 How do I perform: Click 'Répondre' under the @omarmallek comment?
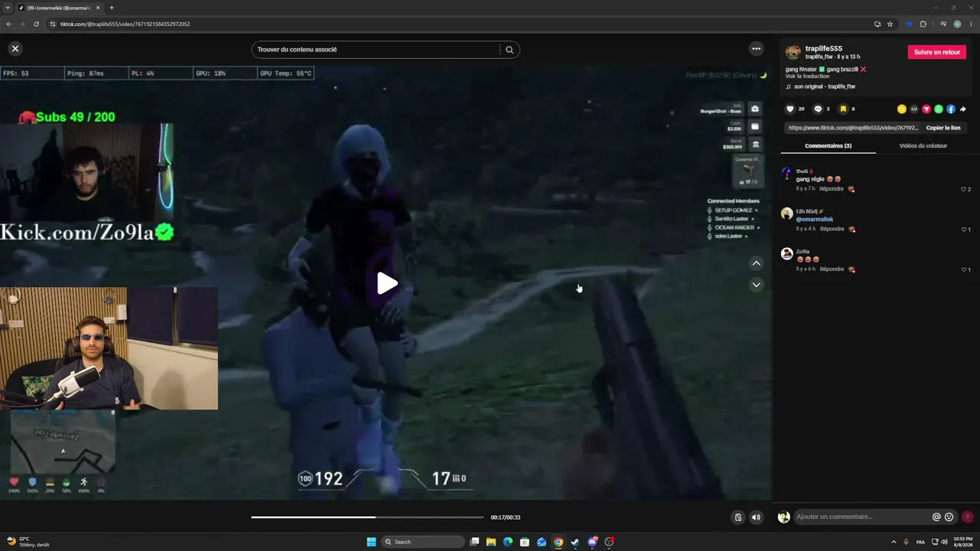[832, 229]
